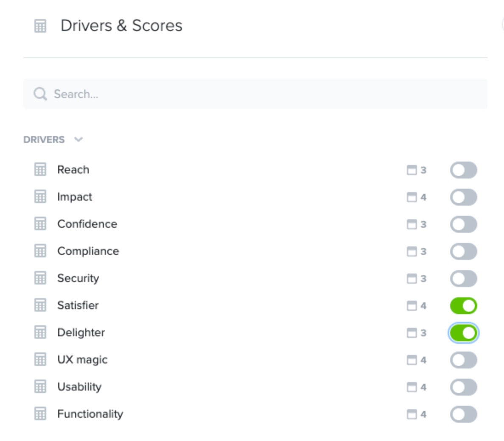Click the calculator icon beside Security
504x441 pixels.
pyautogui.click(x=40, y=278)
